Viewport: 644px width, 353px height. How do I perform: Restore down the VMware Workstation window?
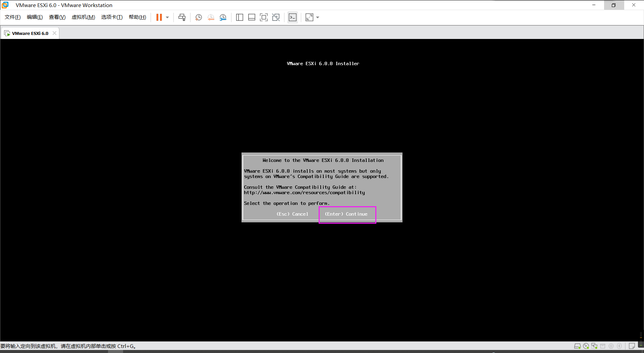coord(613,5)
